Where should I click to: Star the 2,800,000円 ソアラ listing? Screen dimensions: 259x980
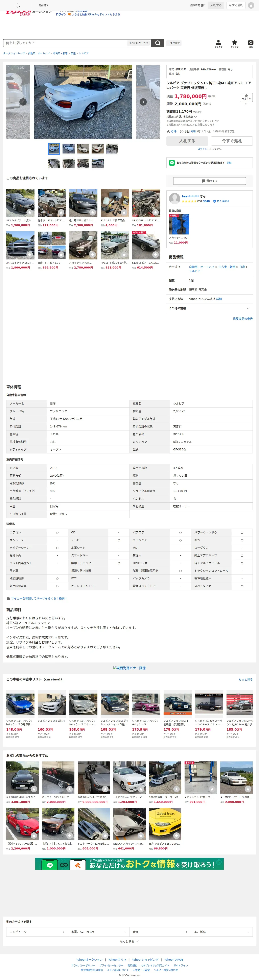[248, 789]
